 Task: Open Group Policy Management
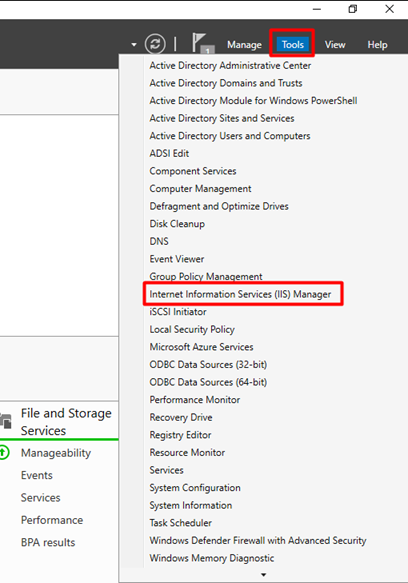(206, 276)
